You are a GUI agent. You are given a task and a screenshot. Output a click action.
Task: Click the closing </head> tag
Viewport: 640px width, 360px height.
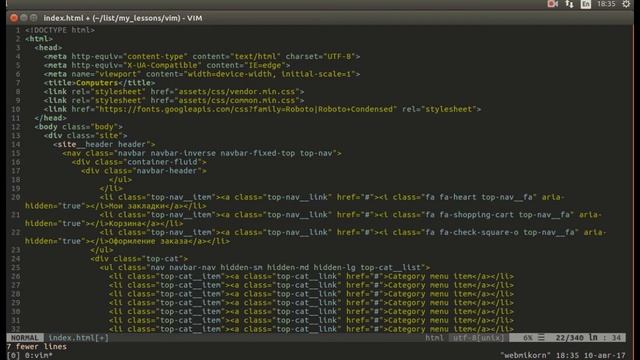[51, 118]
